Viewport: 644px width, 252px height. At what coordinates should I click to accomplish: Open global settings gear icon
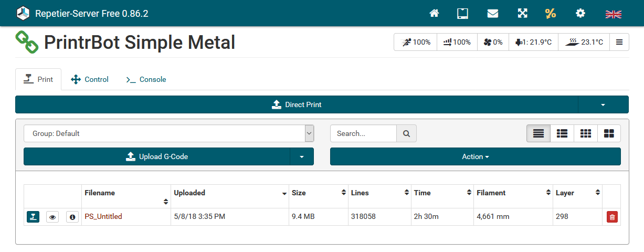pos(580,13)
